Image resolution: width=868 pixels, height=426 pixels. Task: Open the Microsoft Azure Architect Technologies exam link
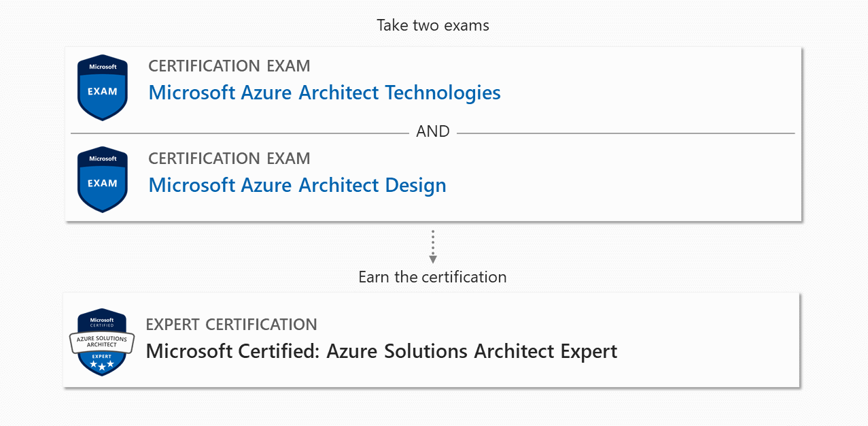coord(324,93)
